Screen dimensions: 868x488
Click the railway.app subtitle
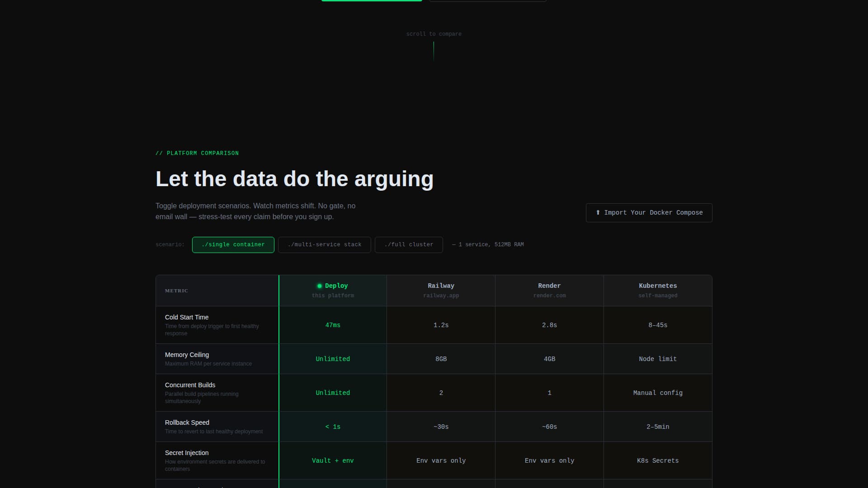coord(441,296)
